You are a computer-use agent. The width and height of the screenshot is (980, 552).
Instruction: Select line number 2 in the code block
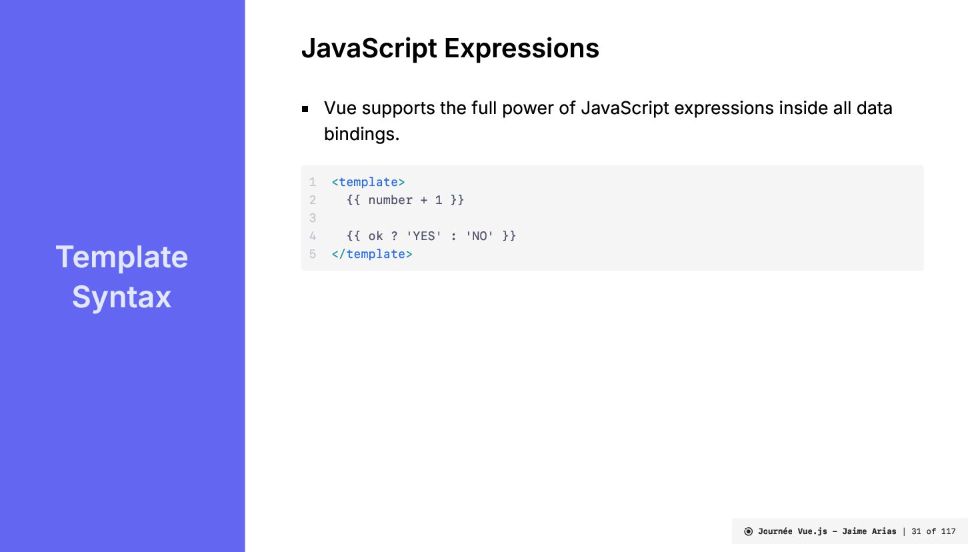[x=313, y=200]
